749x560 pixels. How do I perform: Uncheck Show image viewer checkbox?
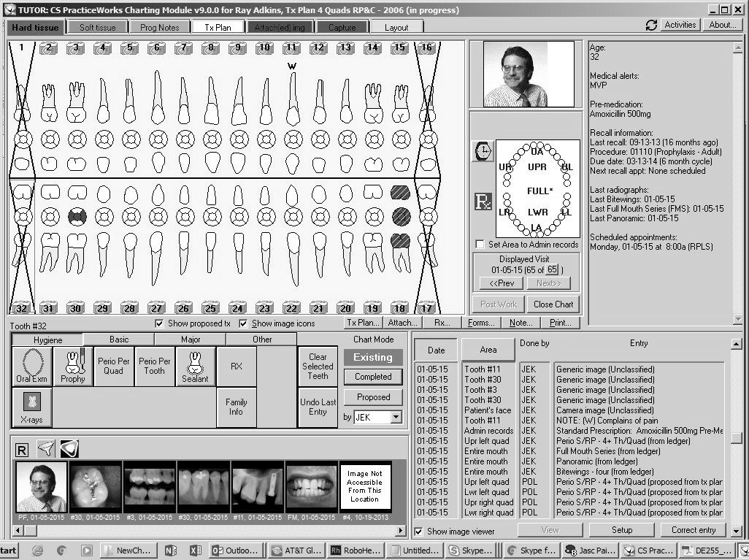pyautogui.click(x=418, y=532)
